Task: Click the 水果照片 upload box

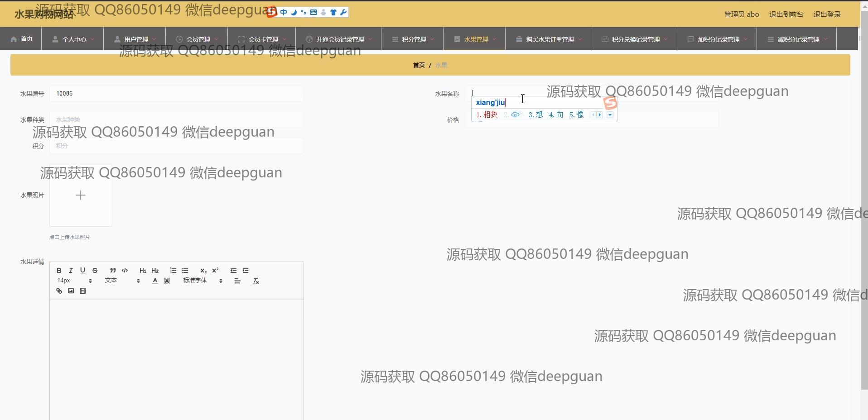Action: pyautogui.click(x=81, y=195)
